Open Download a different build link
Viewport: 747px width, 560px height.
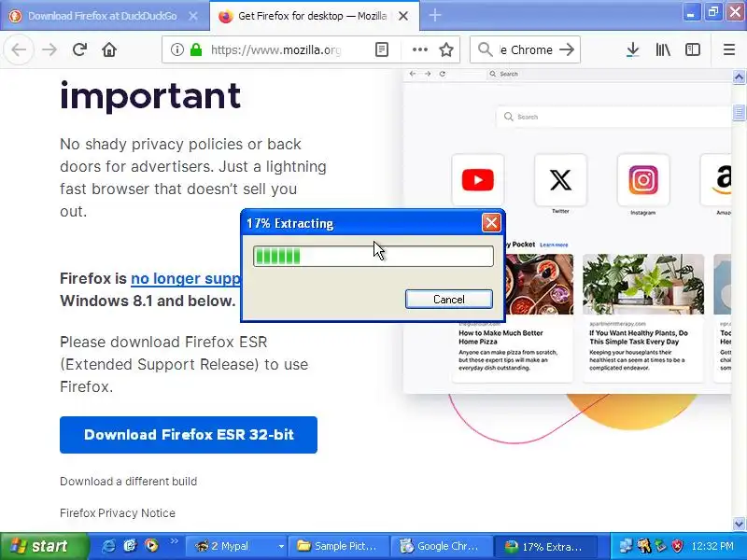coord(128,482)
